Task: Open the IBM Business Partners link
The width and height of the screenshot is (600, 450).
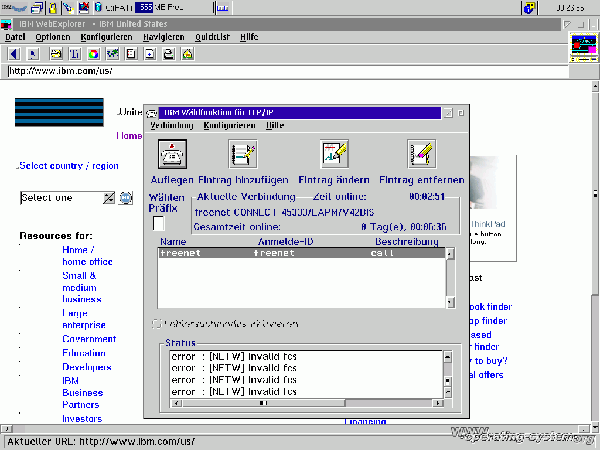Action: coord(83,393)
